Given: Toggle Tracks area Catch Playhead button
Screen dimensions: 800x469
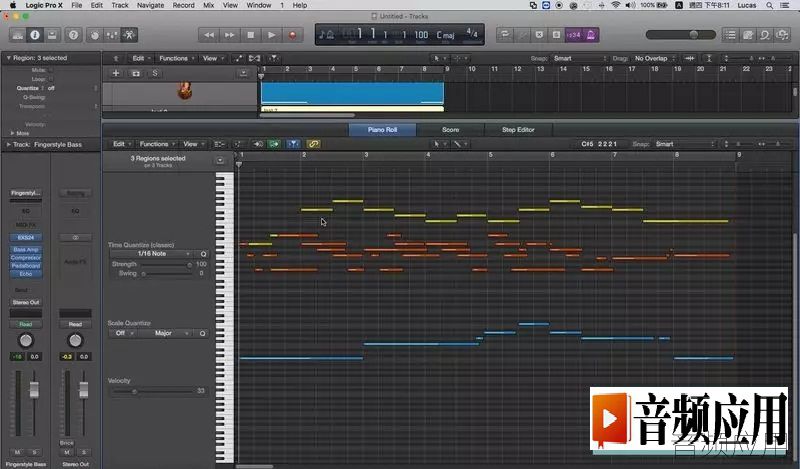Looking at the screenshot, I should pos(274,58).
